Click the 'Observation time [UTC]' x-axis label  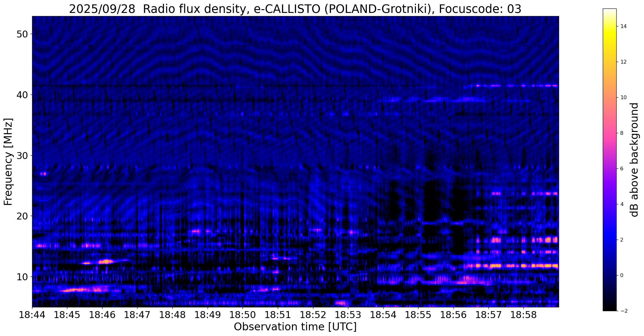(x=295, y=327)
